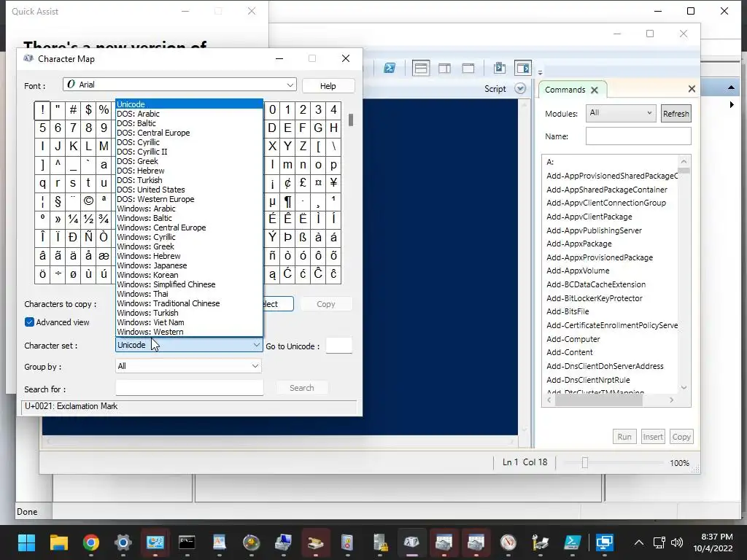This screenshot has height=560, width=747.
Task: Click Help button in Character Map
Action: [x=328, y=86]
